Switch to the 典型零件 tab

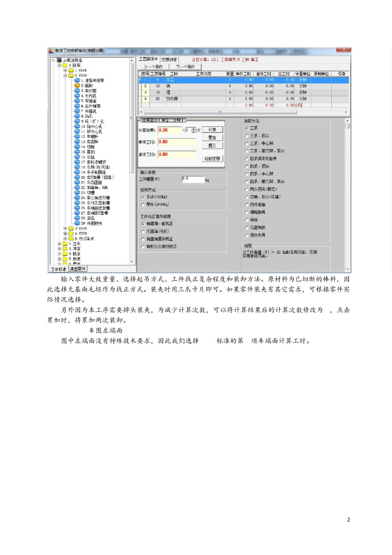click(78, 269)
